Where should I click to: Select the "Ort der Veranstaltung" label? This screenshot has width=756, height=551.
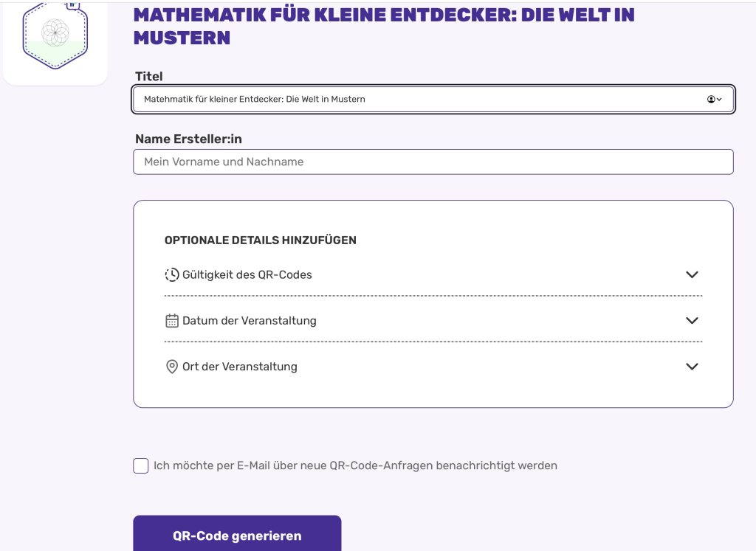click(240, 367)
